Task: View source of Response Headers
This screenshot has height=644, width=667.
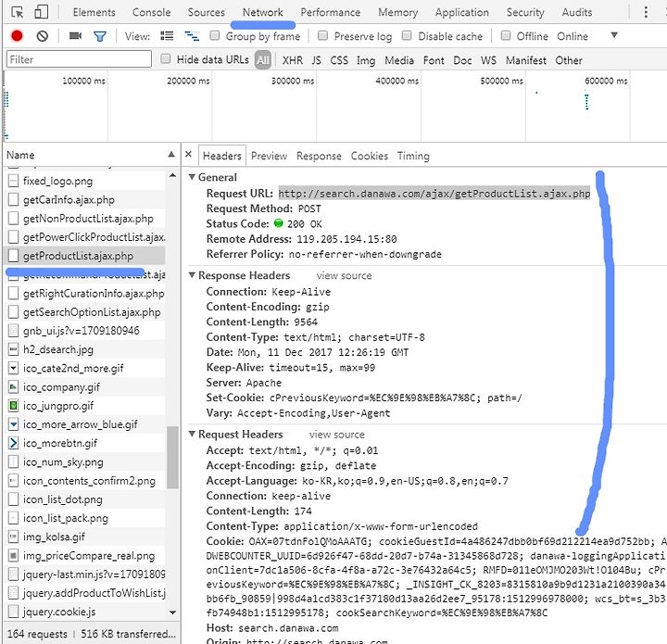Action: (x=344, y=275)
